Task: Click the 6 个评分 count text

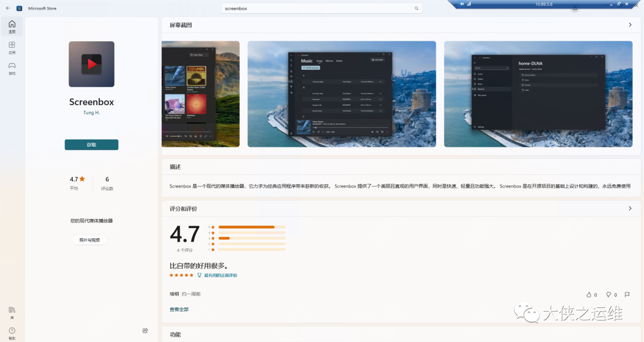Action: pos(185,250)
